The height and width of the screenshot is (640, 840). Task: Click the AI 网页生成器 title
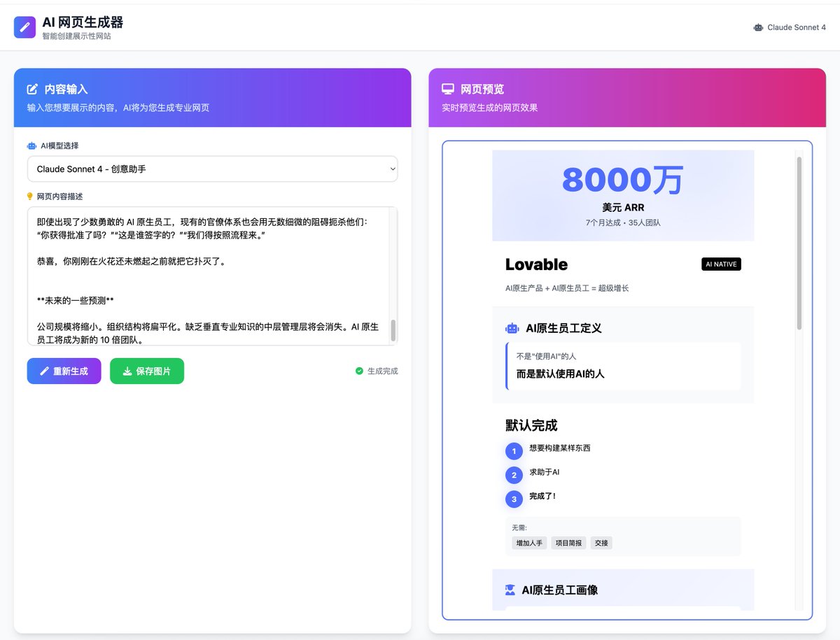(83, 22)
